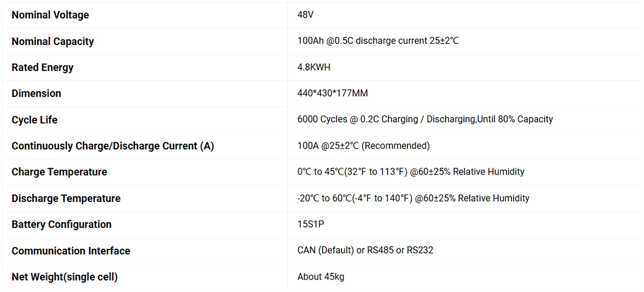Screen dimensions: 644x292
Task: Click the Discharge Temperature label
Action: (x=66, y=199)
